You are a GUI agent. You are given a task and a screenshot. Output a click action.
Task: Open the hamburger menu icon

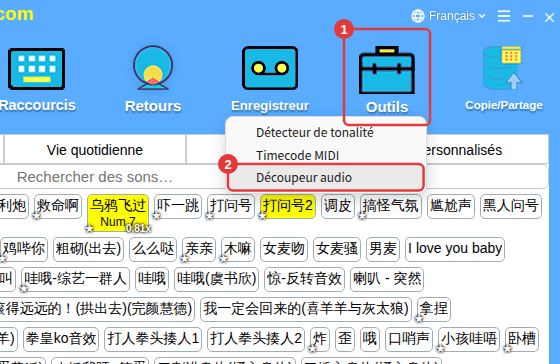504,16
